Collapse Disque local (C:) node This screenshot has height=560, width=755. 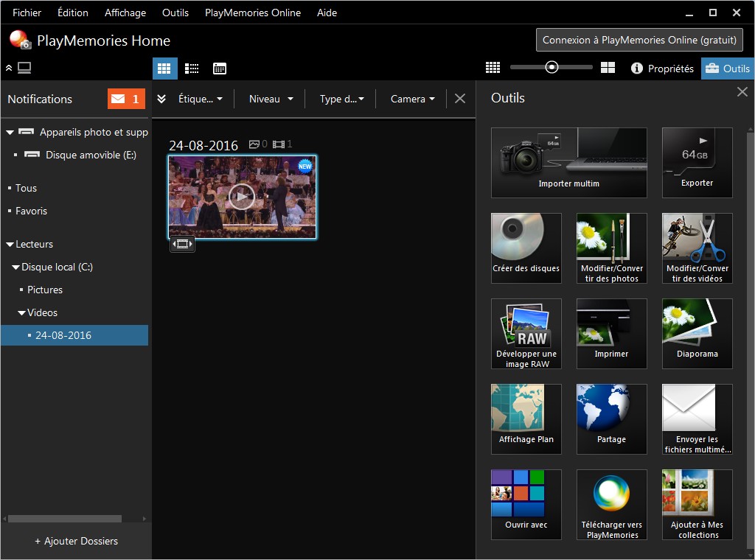16,267
